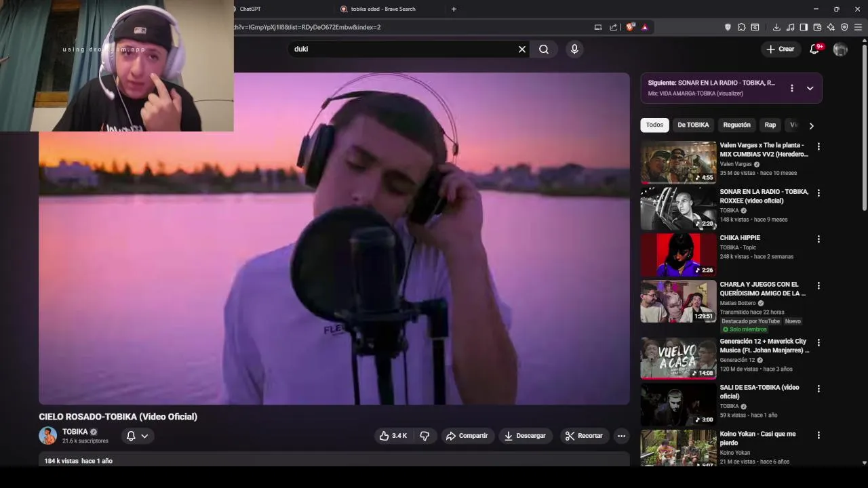Open the browser extensions puzzle icon
This screenshot has width=868, height=488.
click(x=741, y=27)
